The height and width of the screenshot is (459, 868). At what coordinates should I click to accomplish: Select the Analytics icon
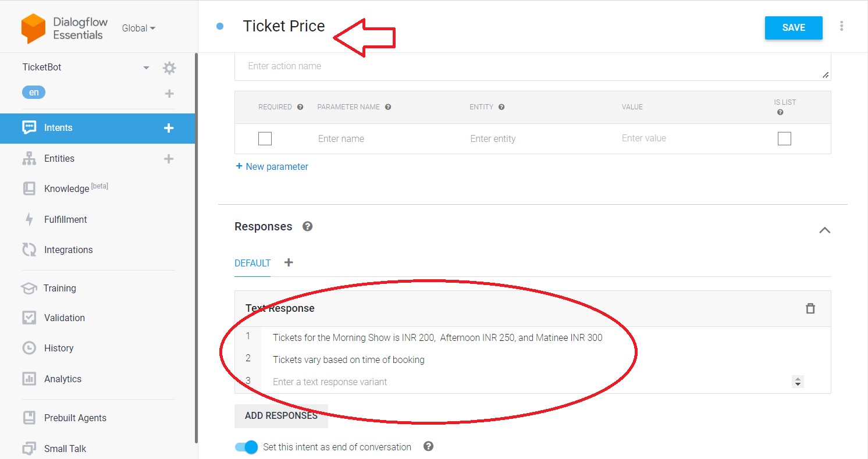coord(29,379)
